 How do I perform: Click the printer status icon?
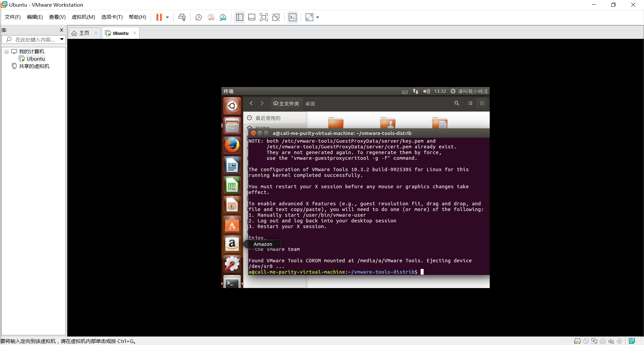[603, 341]
